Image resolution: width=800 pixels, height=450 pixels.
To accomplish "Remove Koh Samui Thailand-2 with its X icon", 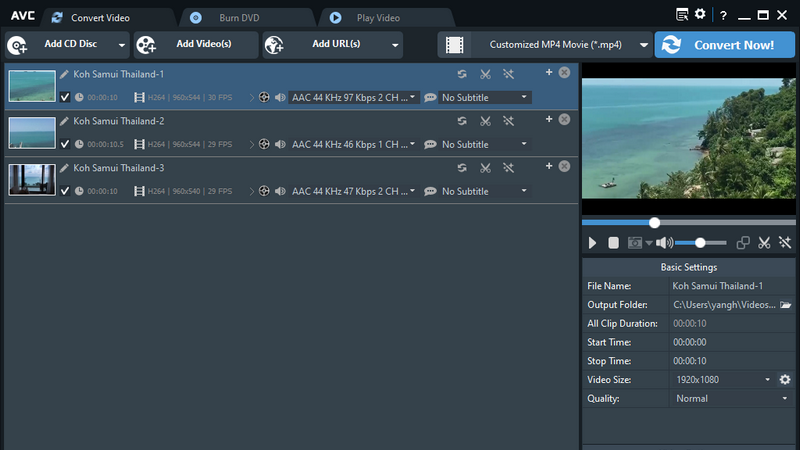I will pos(564,119).
